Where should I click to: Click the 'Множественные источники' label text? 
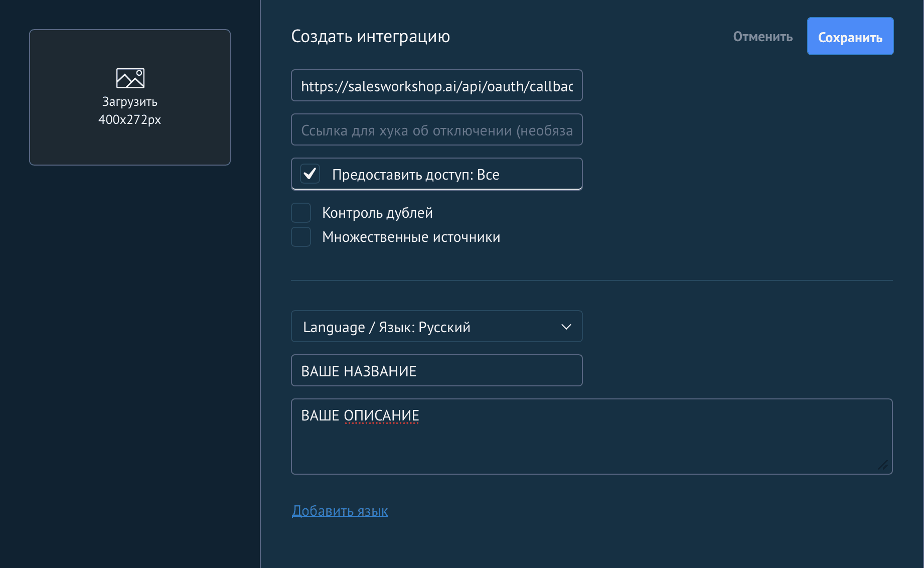(x=411, y=237)
